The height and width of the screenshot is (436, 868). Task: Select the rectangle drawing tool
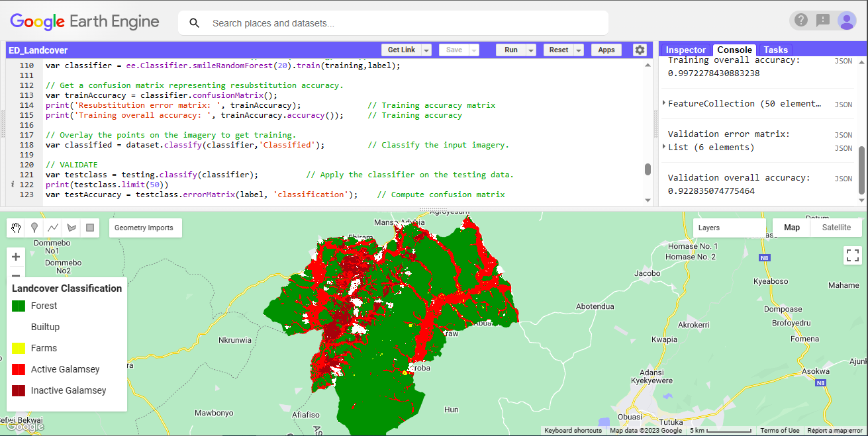point(89,228)
